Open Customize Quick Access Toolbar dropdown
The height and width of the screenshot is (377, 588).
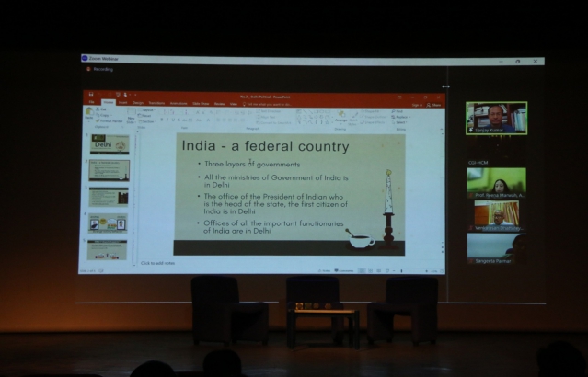(135, 95)
